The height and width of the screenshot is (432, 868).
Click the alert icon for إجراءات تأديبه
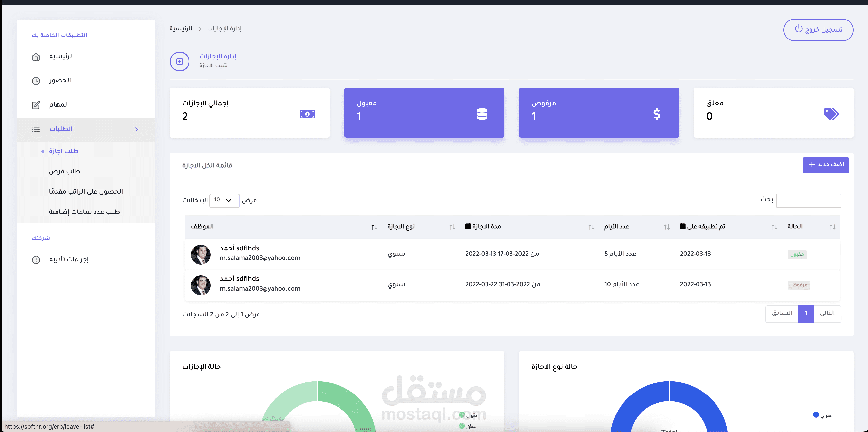(x=36, y=260)
